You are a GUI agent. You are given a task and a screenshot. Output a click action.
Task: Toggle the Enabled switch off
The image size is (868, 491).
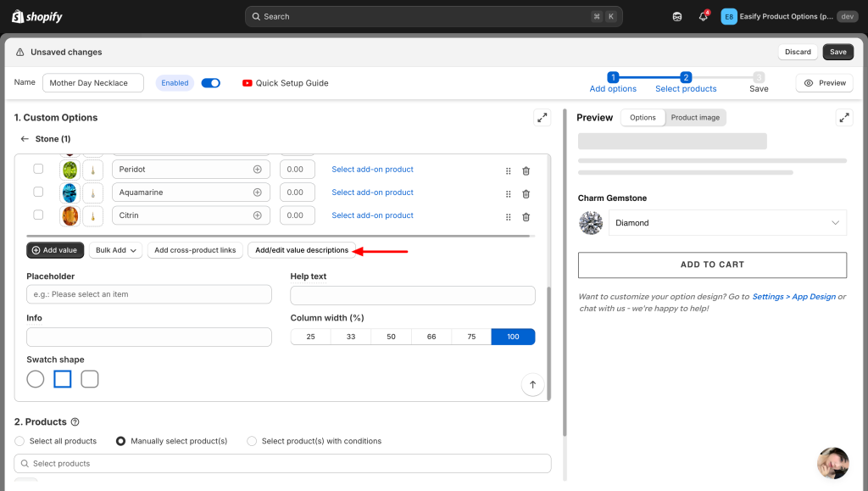(x=211, y=83)
